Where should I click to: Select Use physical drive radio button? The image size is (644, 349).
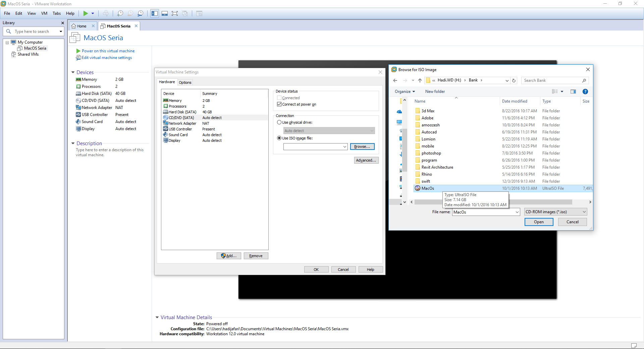(279, 122)
